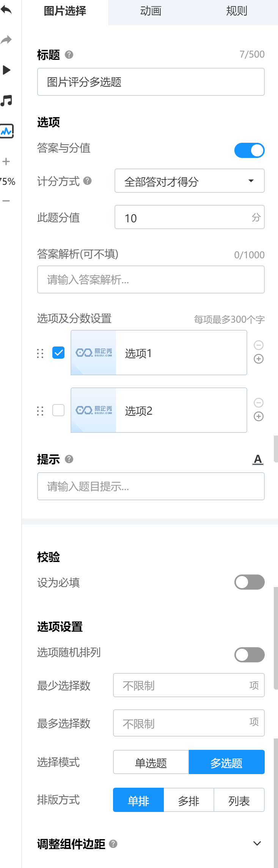
Task: Click the play preview icon
Action: 6,70
